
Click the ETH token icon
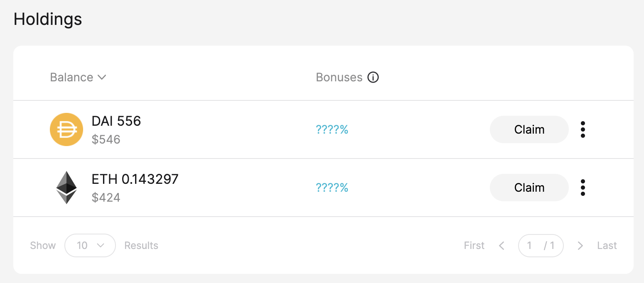(x=66, y=187)
